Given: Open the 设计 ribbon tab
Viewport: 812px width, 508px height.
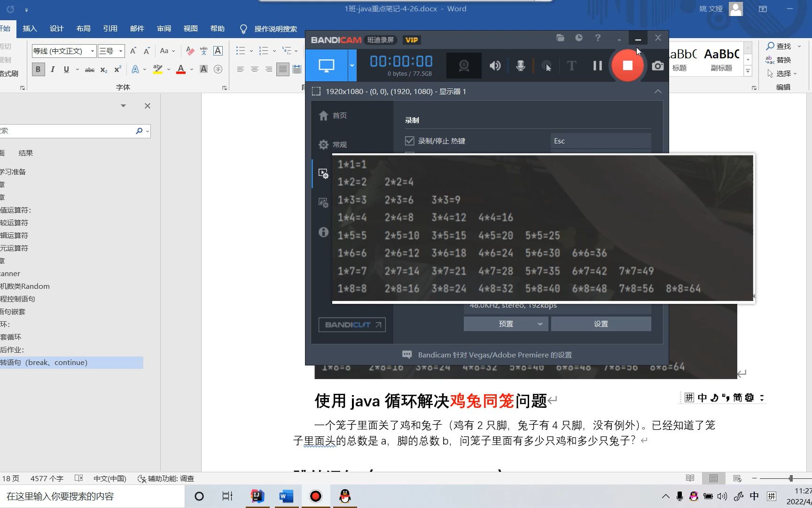Looking at the screenshot, I should [56, 29].
